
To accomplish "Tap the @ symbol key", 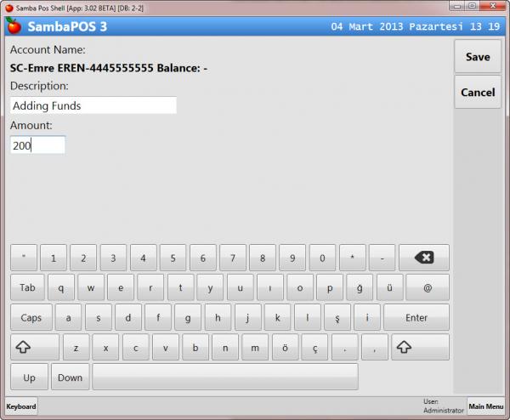I will (x=428, y=288).
